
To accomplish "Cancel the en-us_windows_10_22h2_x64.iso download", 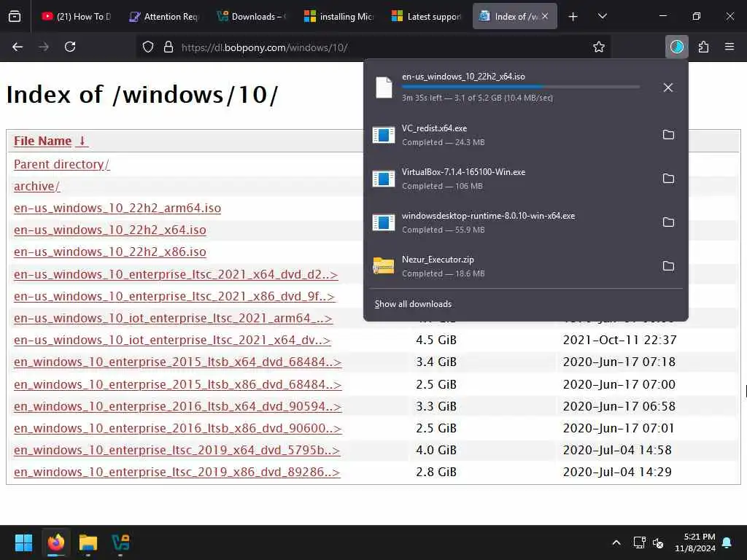I will coord(668,87).
